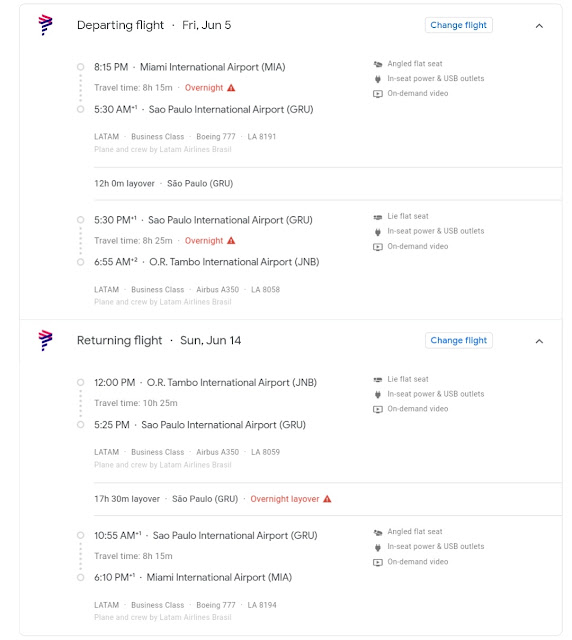The width and height of the screenshot is (572, 640).
Task: Click the Overnight warning triangle on Sao Paulo–JNB leg
Action: [x=231, y=240]
